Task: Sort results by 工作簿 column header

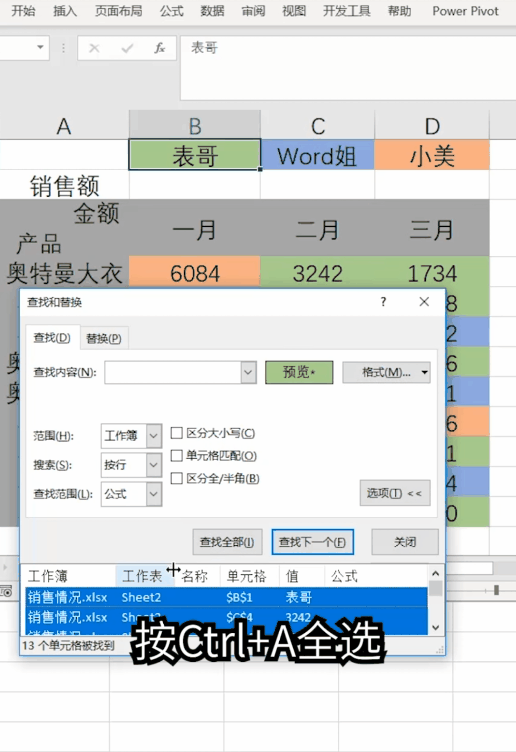Action: 70,576
